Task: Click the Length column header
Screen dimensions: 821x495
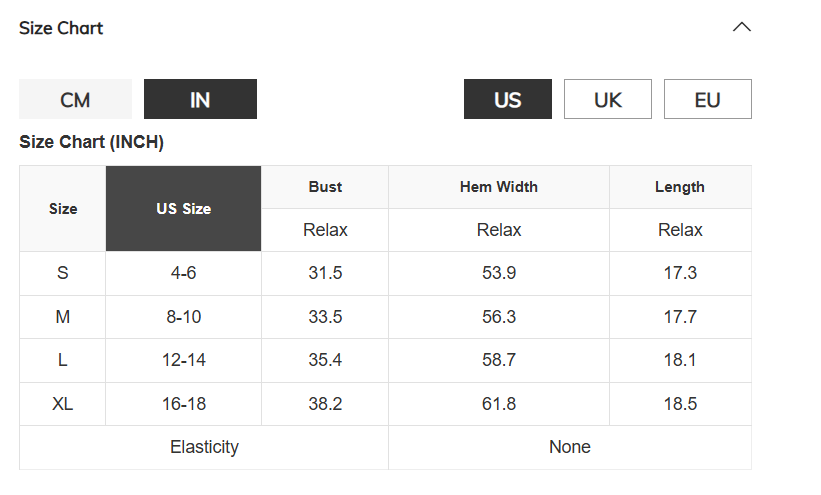Action: point(680,187)
